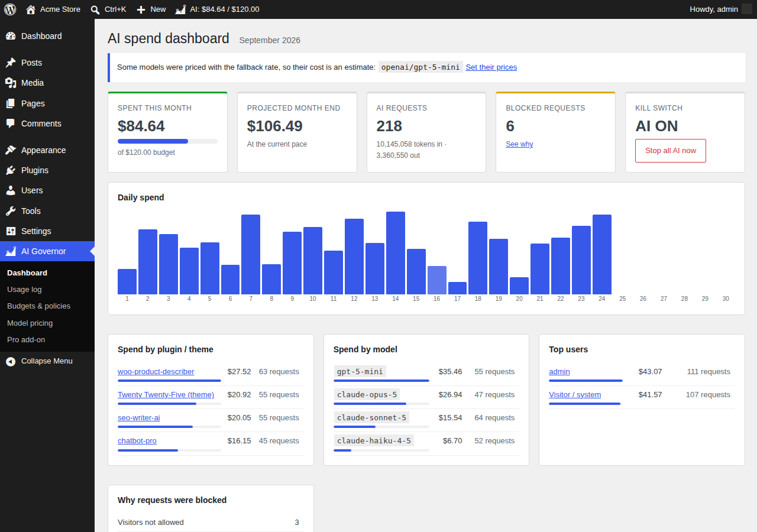Open Usage log submenu item
757x532 pixels.
click(47, 290)
